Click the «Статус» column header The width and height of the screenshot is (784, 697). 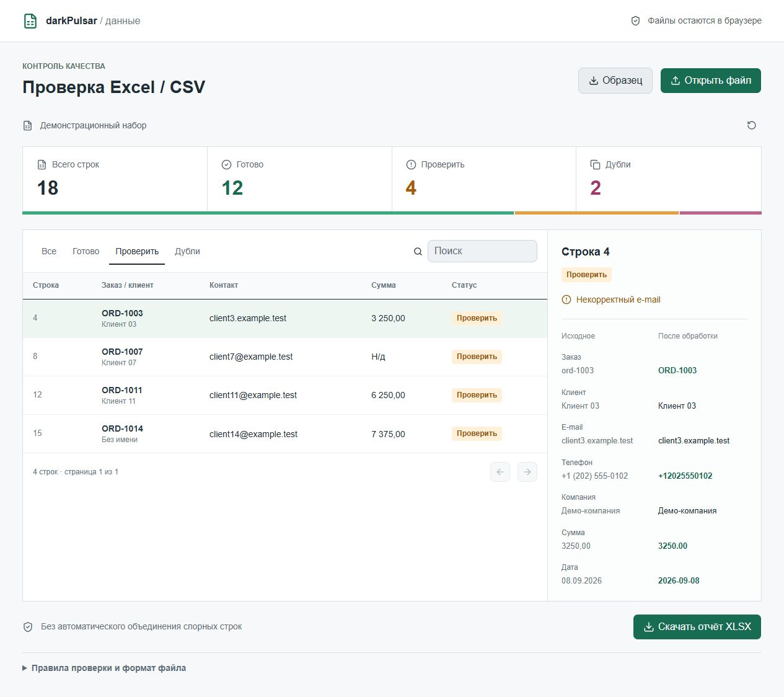(x=464, y=285)
